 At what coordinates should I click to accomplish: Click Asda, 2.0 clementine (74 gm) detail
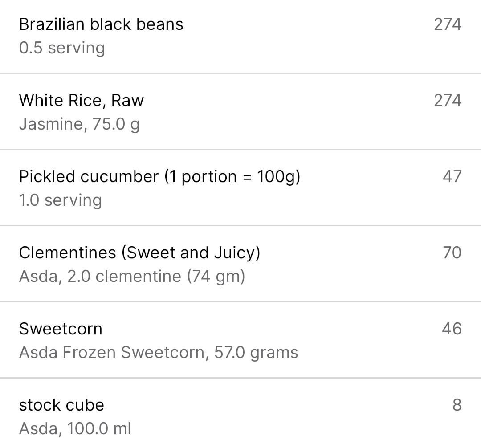pyautogui.click(x=132, y=276)
